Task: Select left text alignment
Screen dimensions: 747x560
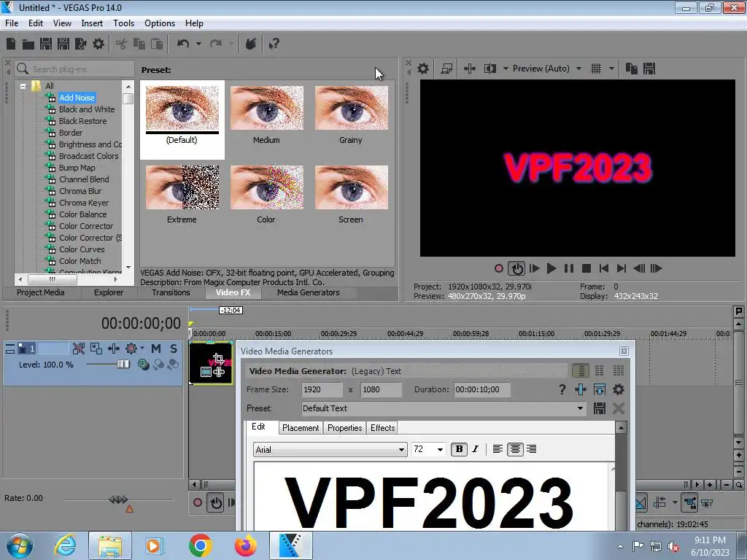Action: coord(498,449)
